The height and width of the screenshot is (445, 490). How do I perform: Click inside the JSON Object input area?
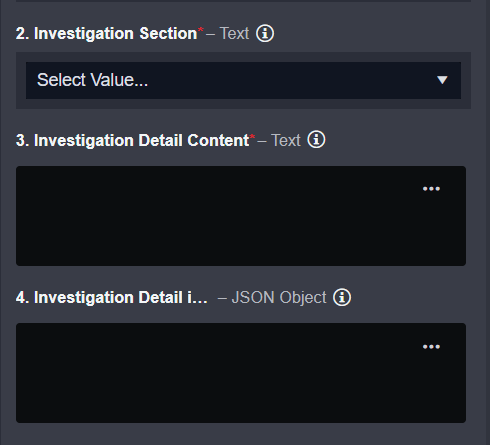(241, 373)
